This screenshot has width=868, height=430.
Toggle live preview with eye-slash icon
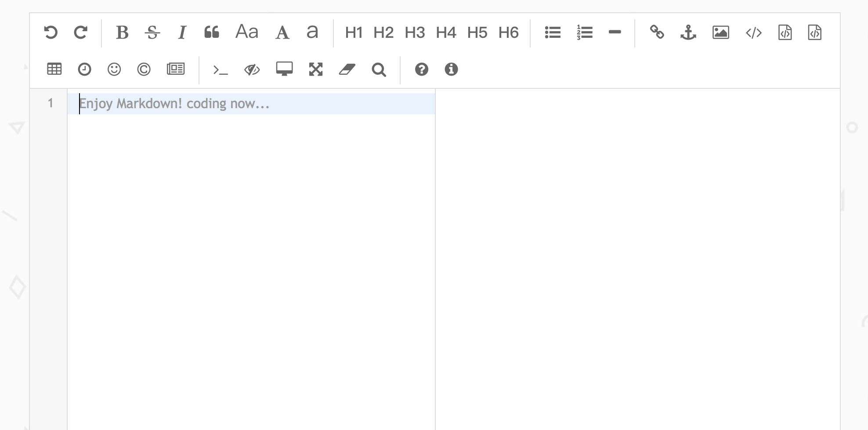point(252,69)
